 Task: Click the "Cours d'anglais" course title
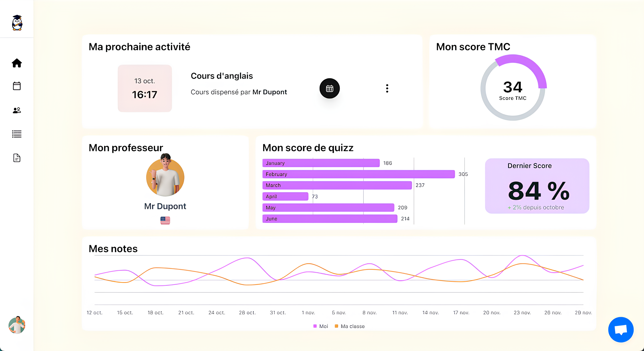(x=222, y=76)
